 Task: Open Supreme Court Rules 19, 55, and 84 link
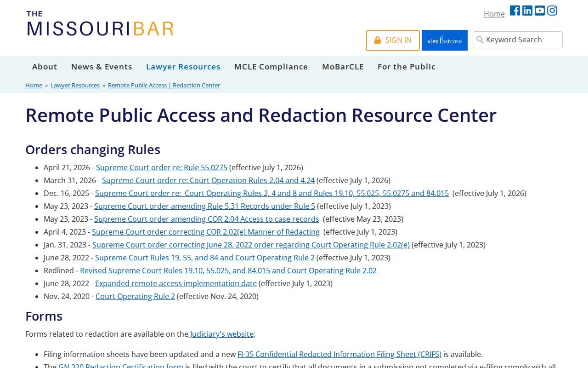pyautogui.click(x=205, y=258)
